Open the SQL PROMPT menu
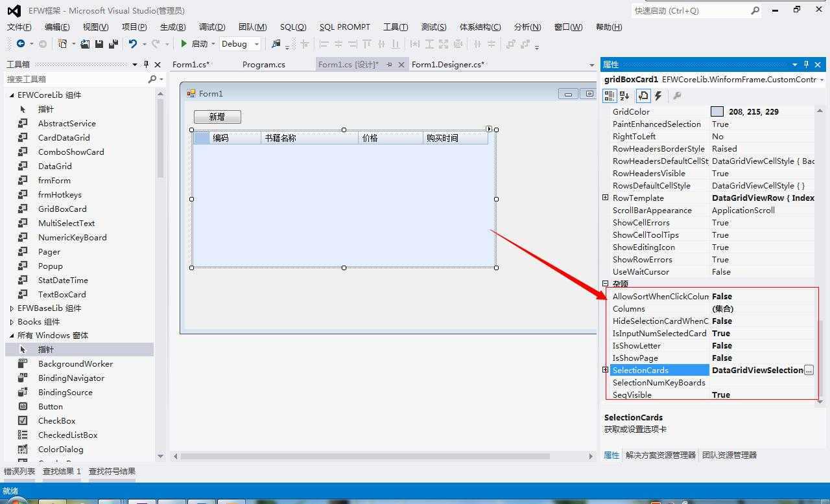The width and height of the screenshot is (830, 504). pyautogui.click(x=344, y=27)
